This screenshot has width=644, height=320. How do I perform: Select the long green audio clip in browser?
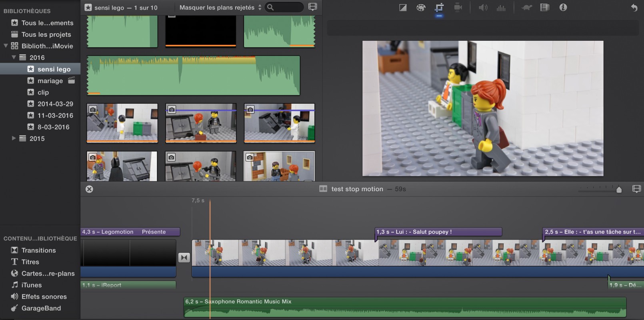point(193,76)
